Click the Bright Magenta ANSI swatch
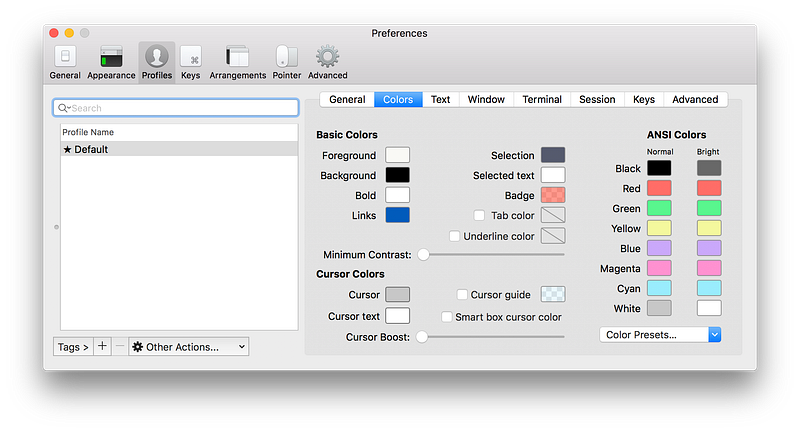The width and height of the screenshot is (800, 432). pyautogui.click(x=709, y=268)
